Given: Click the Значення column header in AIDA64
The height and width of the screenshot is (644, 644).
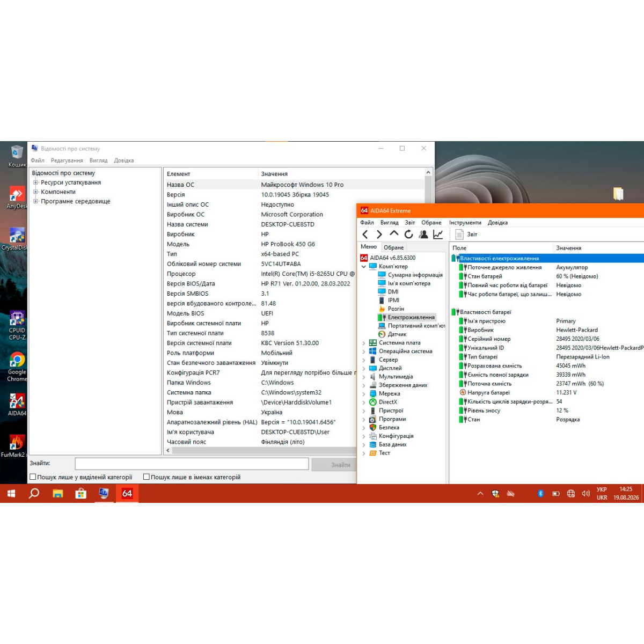Looking at the screenshot, I should point(598,248).
